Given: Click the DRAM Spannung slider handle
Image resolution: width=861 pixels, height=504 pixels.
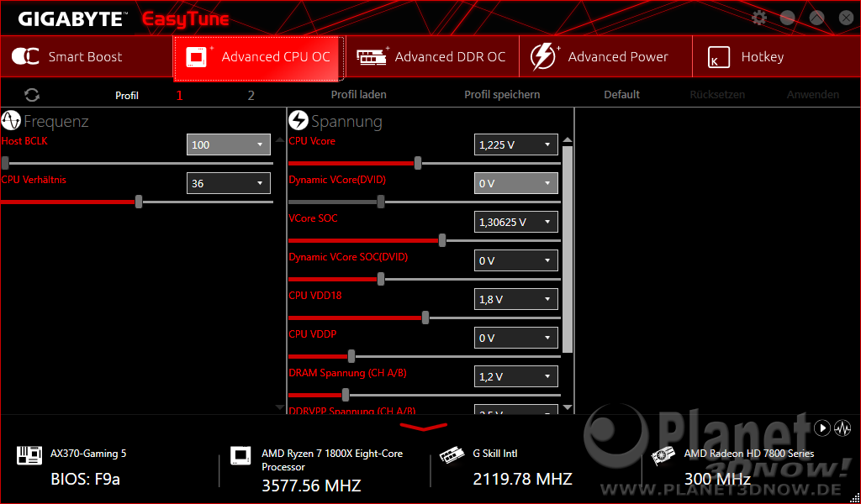Looking at the screenshot, I should (x=346, y=395).
